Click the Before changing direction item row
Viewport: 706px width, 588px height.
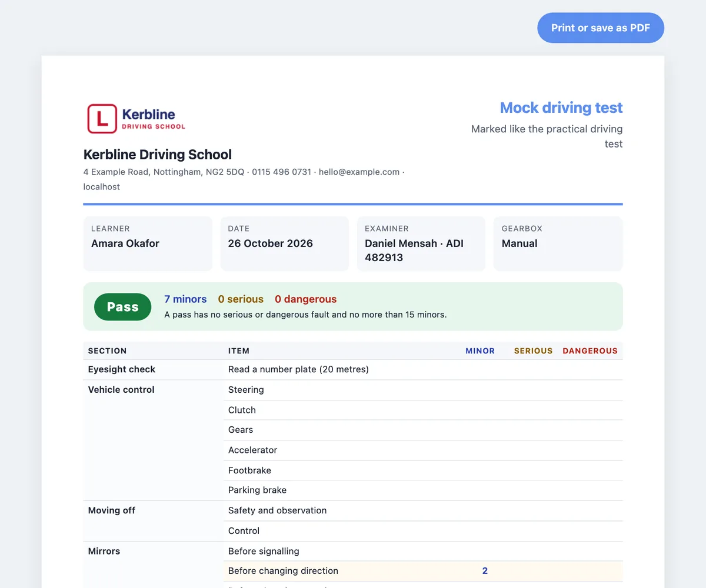pyautogui.click(x=423, y=571)
